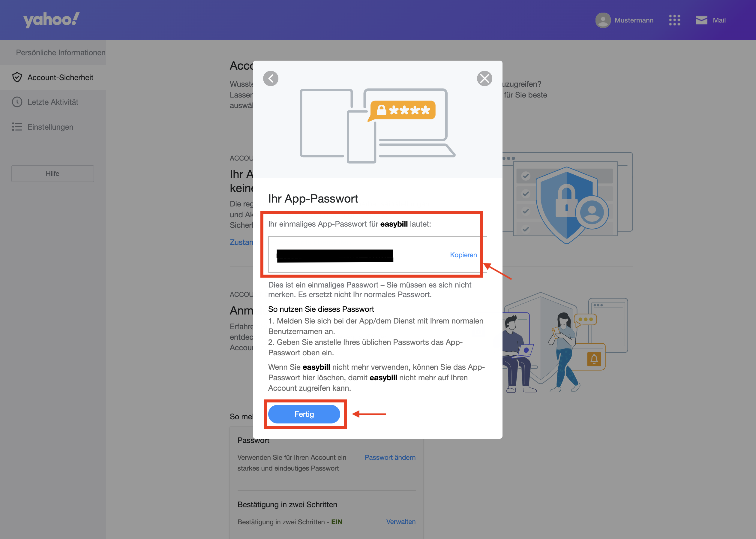Click the Einstellungen list icon
Image resolution: width=756 pixels, height=539 pixels.
tap(17, 127)
